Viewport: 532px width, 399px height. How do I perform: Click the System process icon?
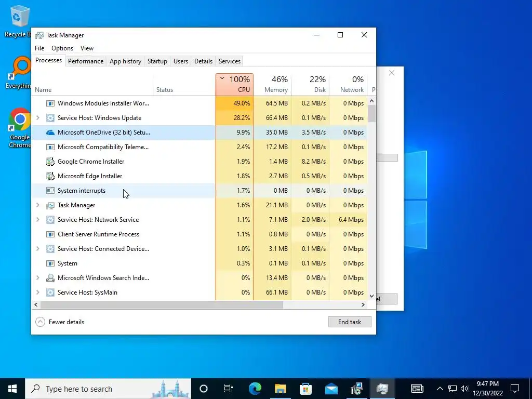click(x=50, y=263)
